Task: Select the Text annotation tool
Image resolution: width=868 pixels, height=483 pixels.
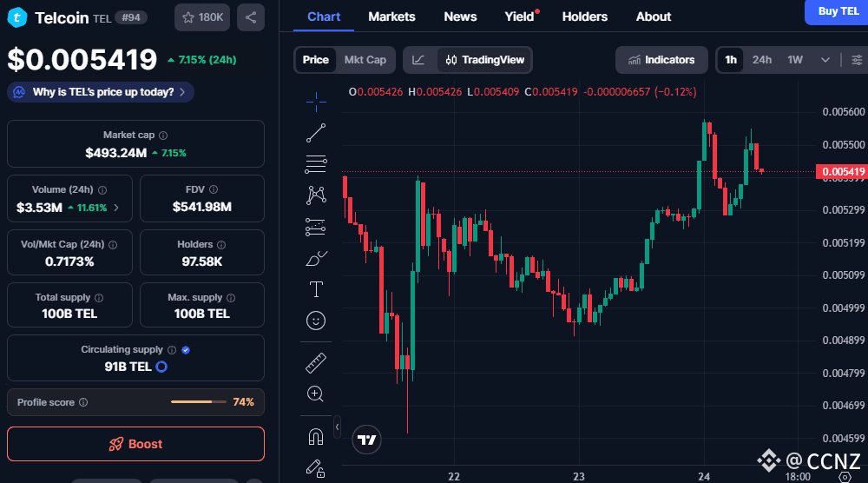Action: [316, 289]
